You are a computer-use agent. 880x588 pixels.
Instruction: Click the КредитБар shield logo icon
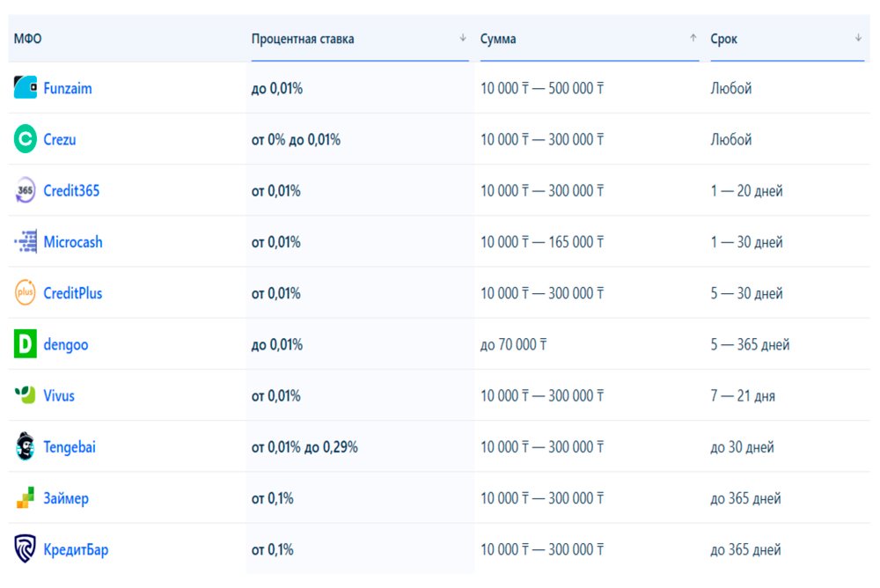(26, 548)
